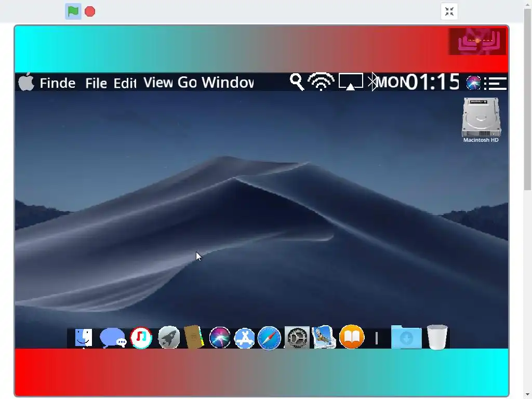Launch Siri from the dock
This screenshot has height=399, width=532.
click(220, 338)
